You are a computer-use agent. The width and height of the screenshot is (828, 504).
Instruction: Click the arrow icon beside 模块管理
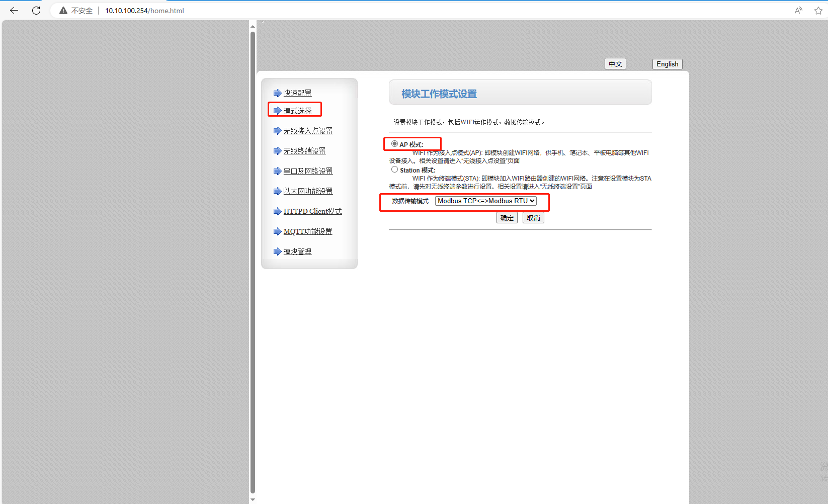pyautogui.click(x=277, y=251)
